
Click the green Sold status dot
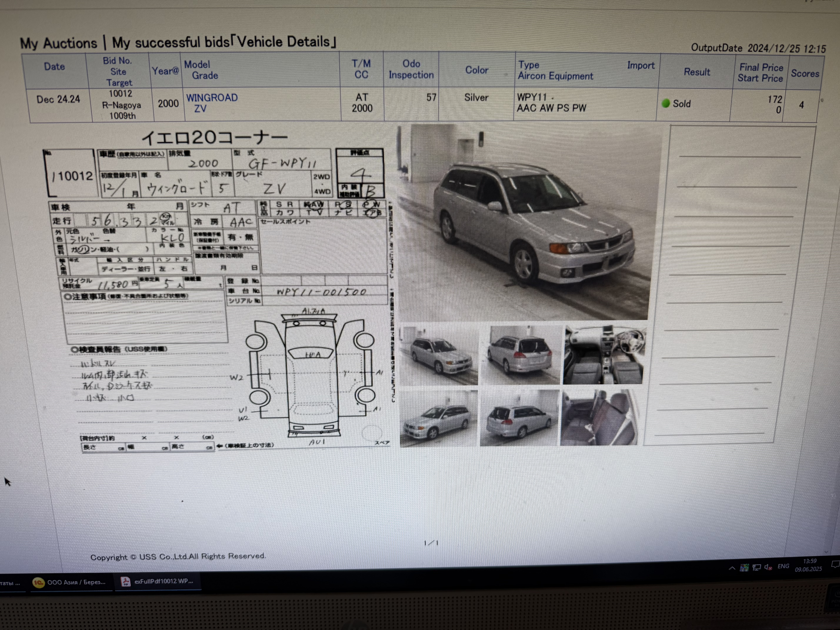click(x=666, y=103)
